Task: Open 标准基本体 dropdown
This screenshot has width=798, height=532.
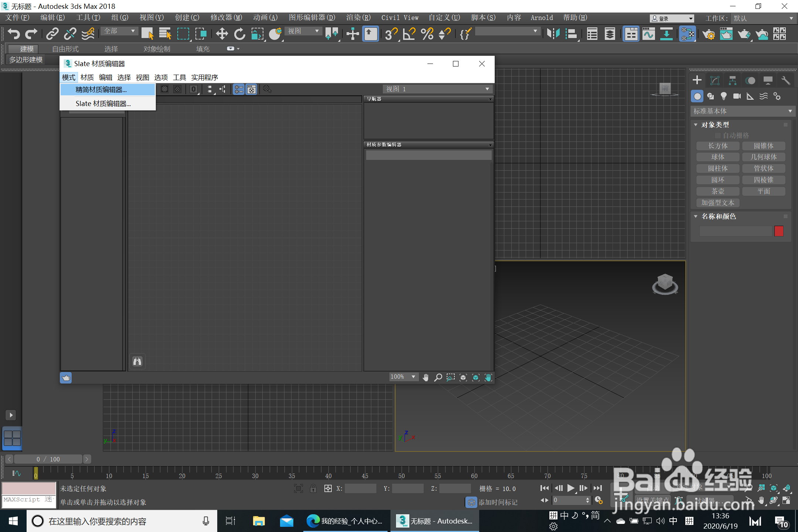Action: [743, 111]
